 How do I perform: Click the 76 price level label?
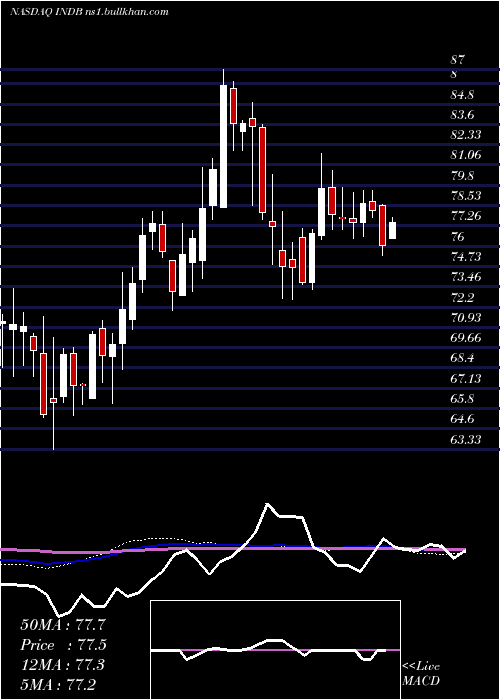pos(458,236)
